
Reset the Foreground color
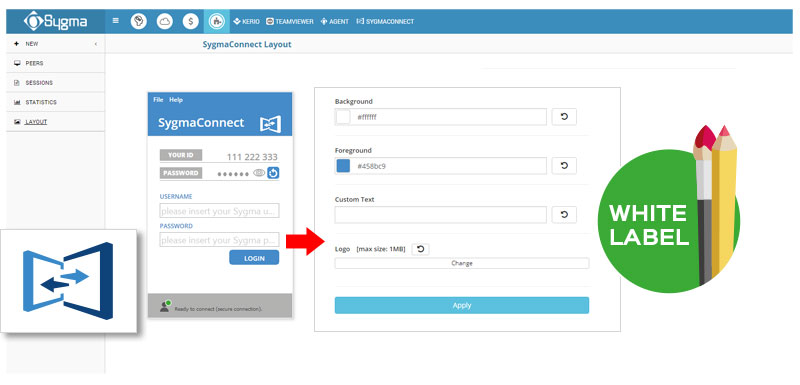(564, 166)
